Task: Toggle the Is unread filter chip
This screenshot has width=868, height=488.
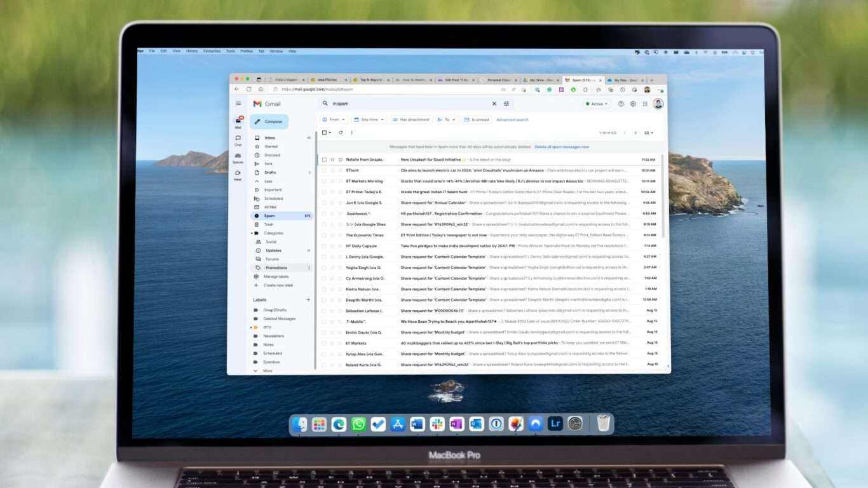Action: tap(477, 119)
